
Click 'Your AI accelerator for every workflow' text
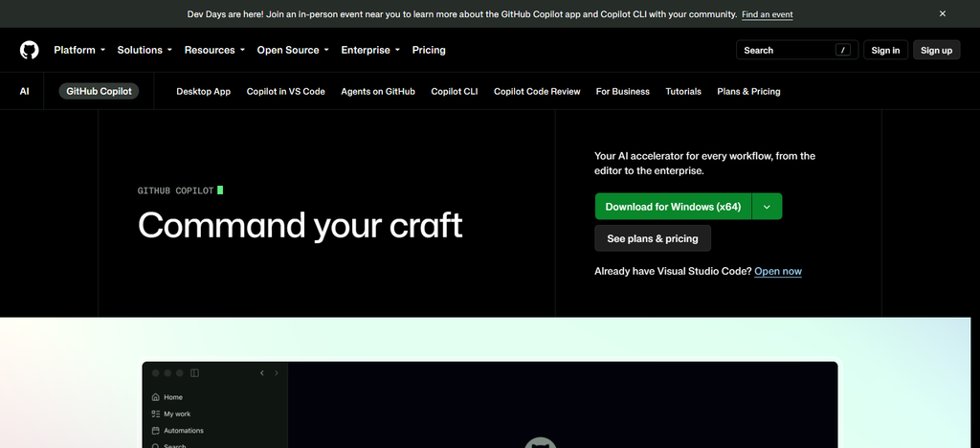[704, 163]
